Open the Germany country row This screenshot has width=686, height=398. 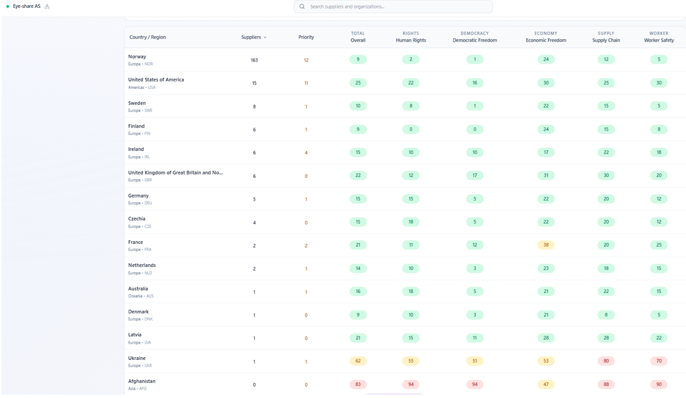click(x=405, y=199)
